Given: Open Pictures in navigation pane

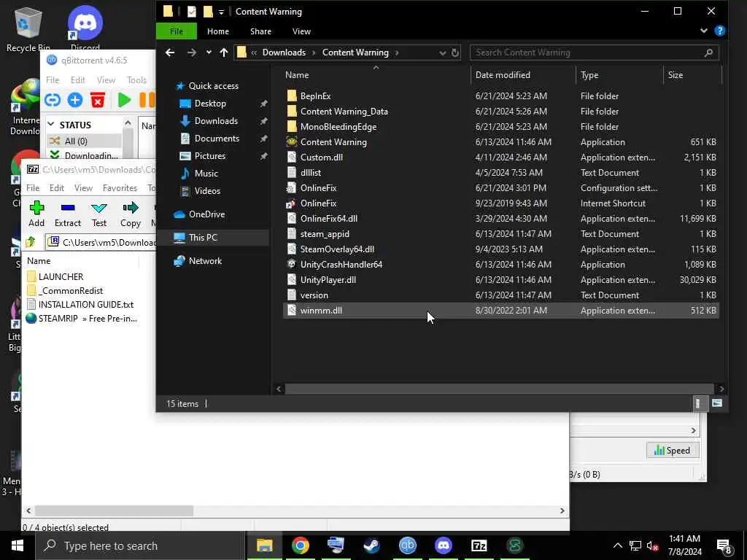Looking at the screenshot, I should click(x=209, y=156).
